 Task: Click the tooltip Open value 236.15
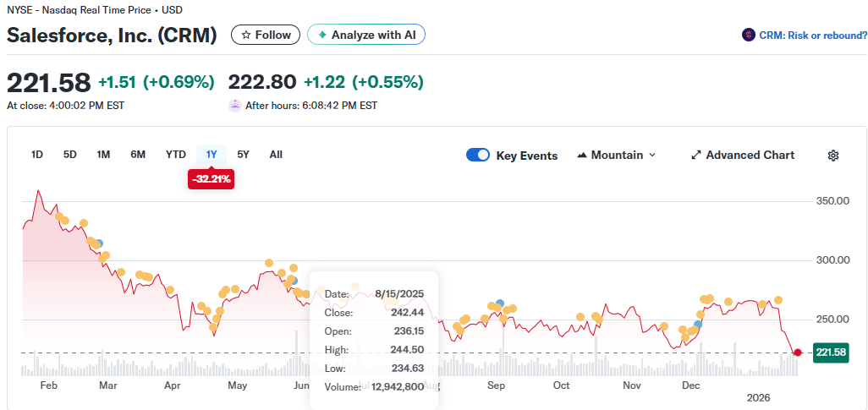(409, 331)
